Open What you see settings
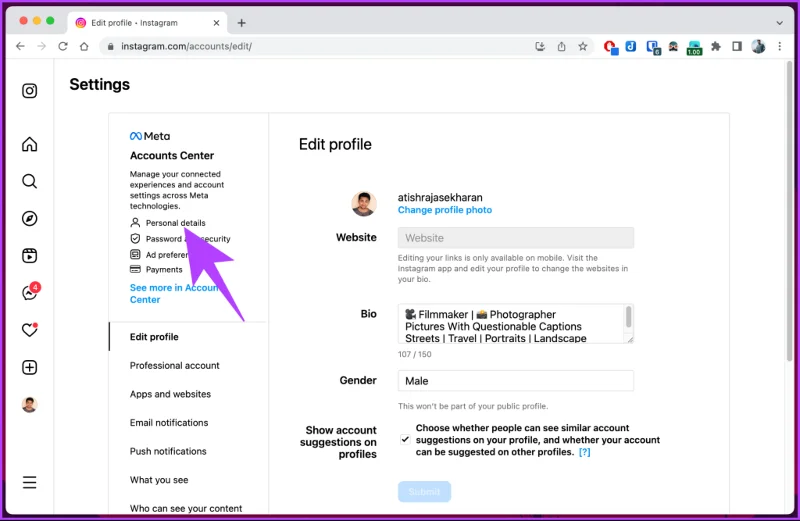This screenshot has width=800, height=521. (159, 480)
